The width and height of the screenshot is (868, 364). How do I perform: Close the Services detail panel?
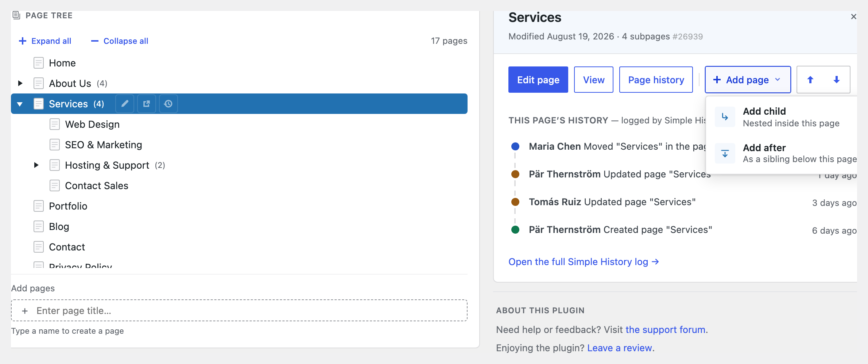pyautogui.click(x=853, y=16)
